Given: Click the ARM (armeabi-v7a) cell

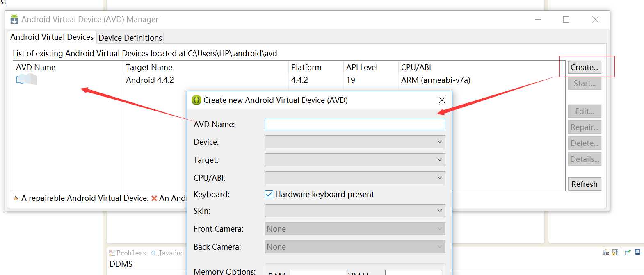Looking at the screenshot, I should click(x=436, y=80).
